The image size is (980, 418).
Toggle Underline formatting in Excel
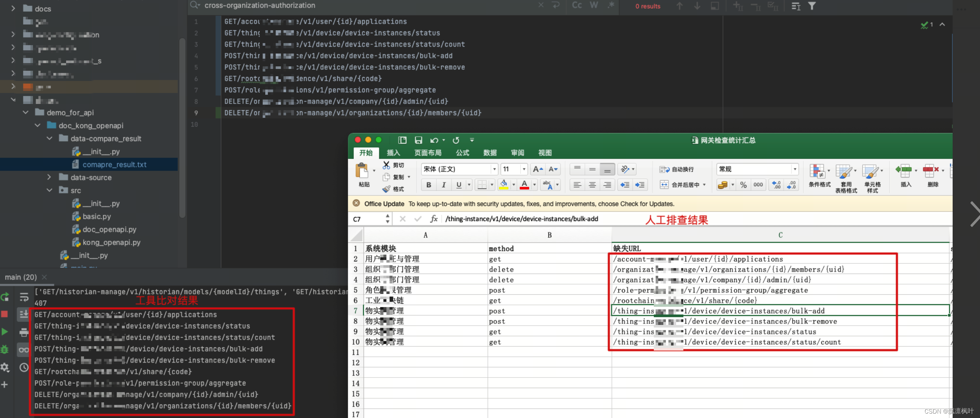point(459,185)
